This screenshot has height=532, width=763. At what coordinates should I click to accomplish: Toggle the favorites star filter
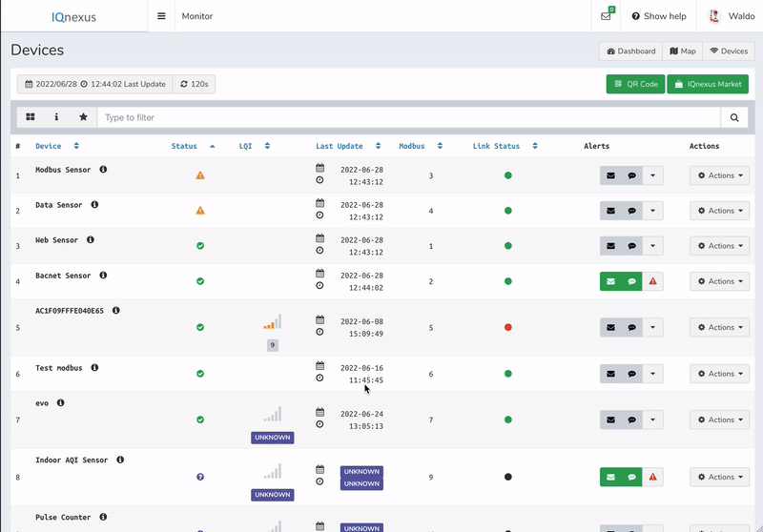[83, 117]
